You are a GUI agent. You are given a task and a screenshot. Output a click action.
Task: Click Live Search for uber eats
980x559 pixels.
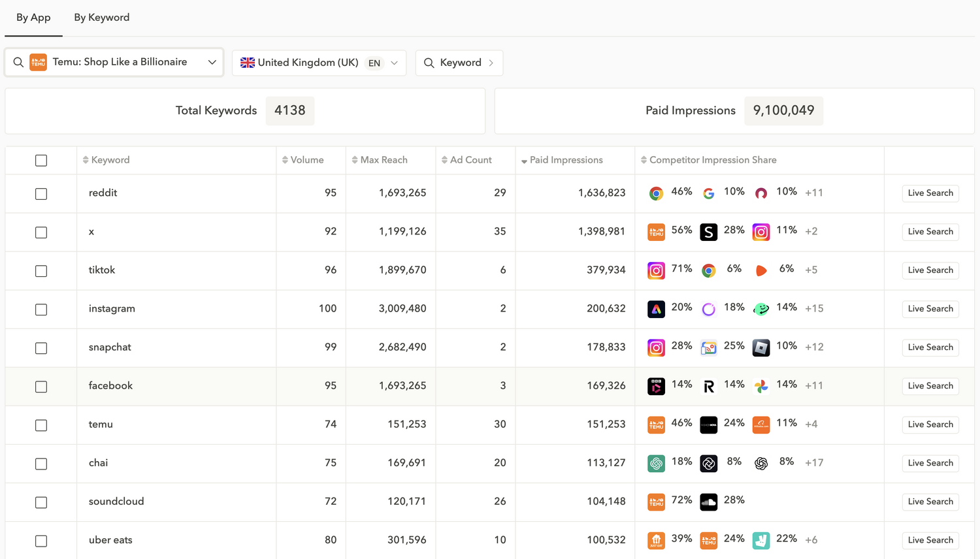(930, 540)
